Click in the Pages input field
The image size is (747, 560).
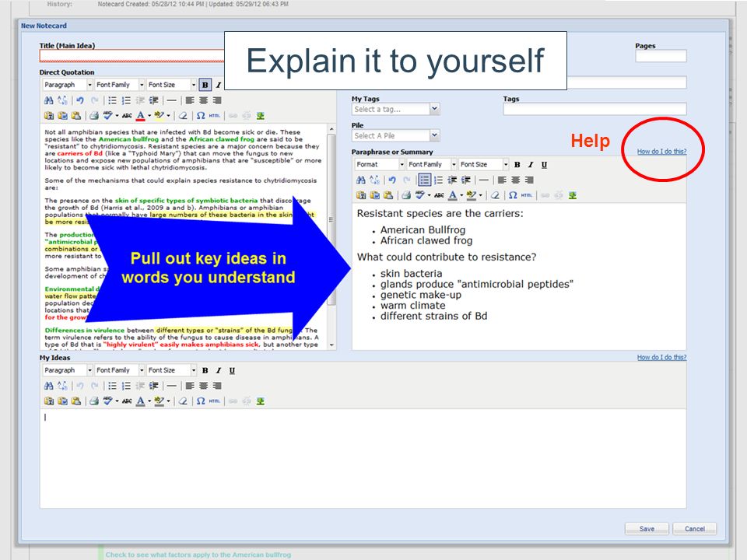[x=661, y=56]
